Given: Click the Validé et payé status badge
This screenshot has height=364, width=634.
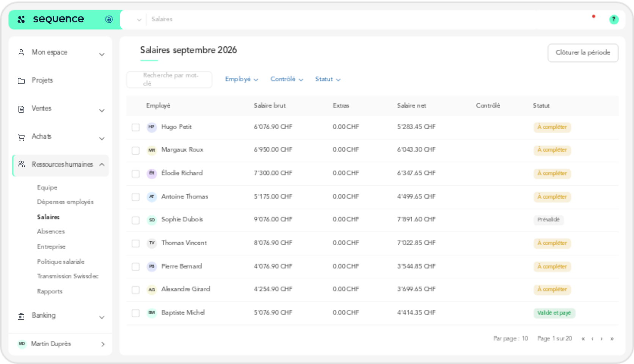Looking at the screenshot, I should pyautogui.click(x=554, y=313).
